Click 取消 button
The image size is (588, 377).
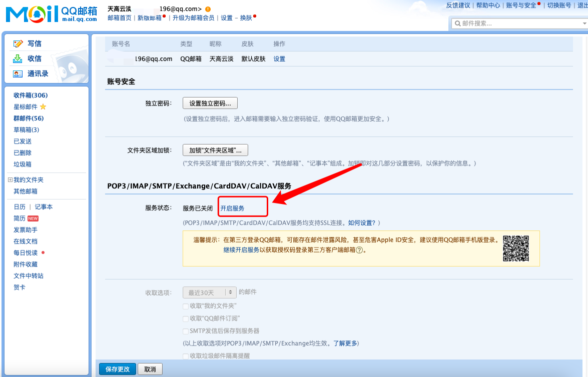click(150, 369)
